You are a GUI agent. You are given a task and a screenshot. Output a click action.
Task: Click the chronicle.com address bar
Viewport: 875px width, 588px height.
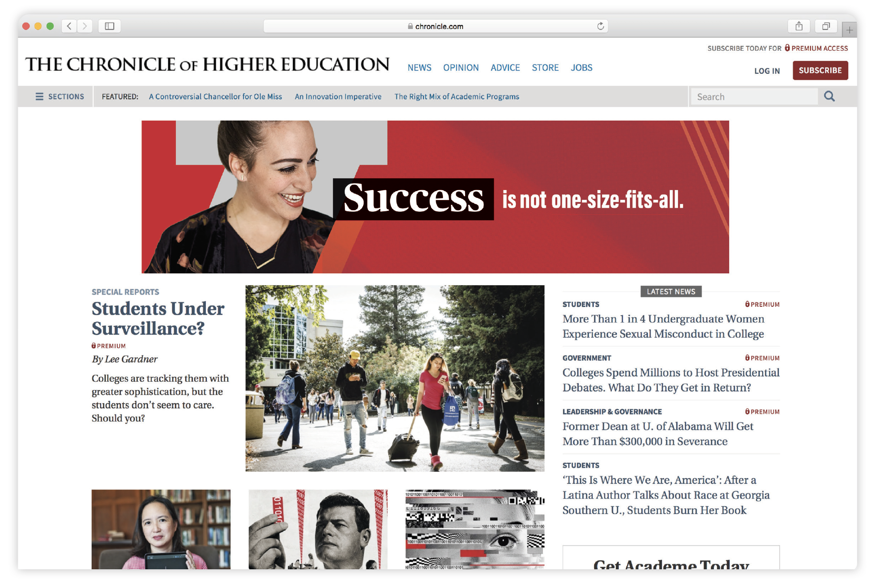[436, 26]
